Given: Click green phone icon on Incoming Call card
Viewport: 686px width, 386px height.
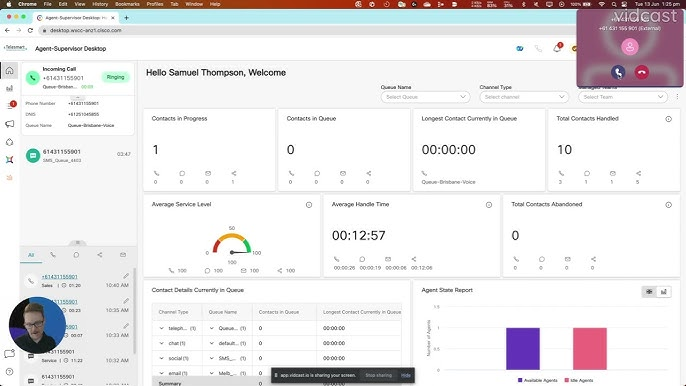Looking at the screenshot, I should tap(32, 77).
